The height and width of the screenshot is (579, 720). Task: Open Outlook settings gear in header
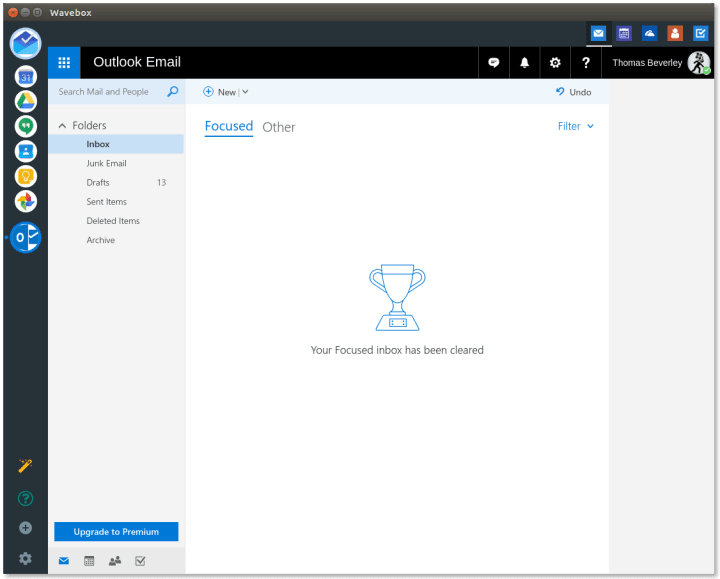tap(555, 62)
